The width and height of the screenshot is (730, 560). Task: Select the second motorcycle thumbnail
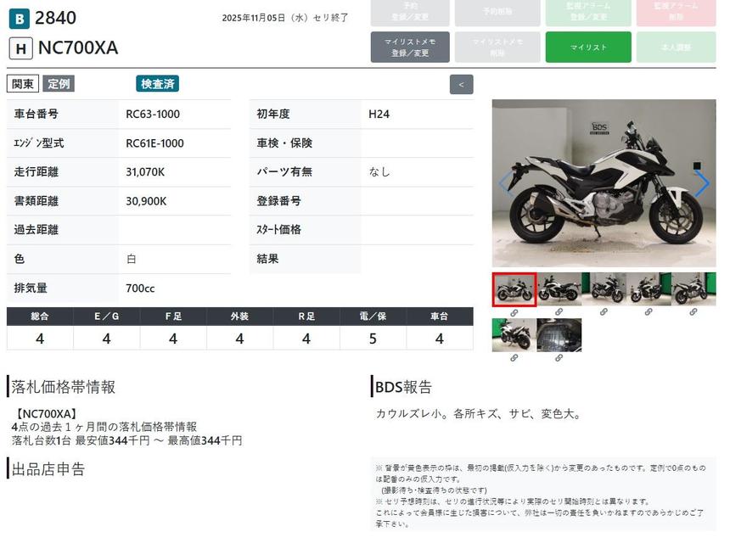click(x=559, y=289)
